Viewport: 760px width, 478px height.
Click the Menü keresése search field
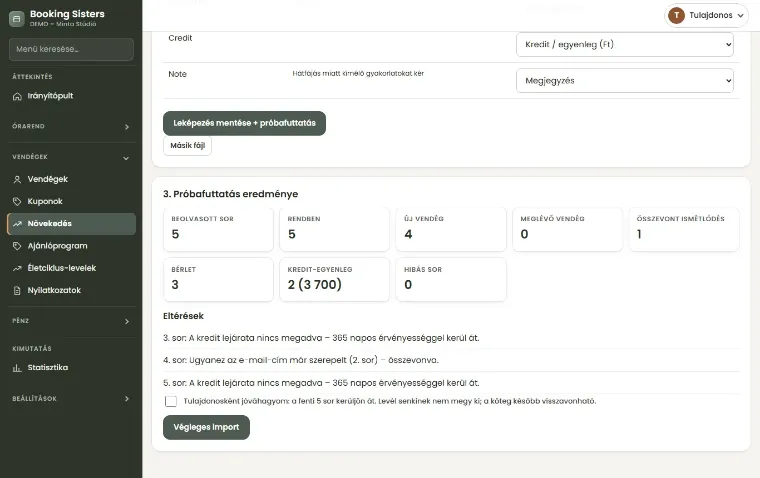(71, 49)
